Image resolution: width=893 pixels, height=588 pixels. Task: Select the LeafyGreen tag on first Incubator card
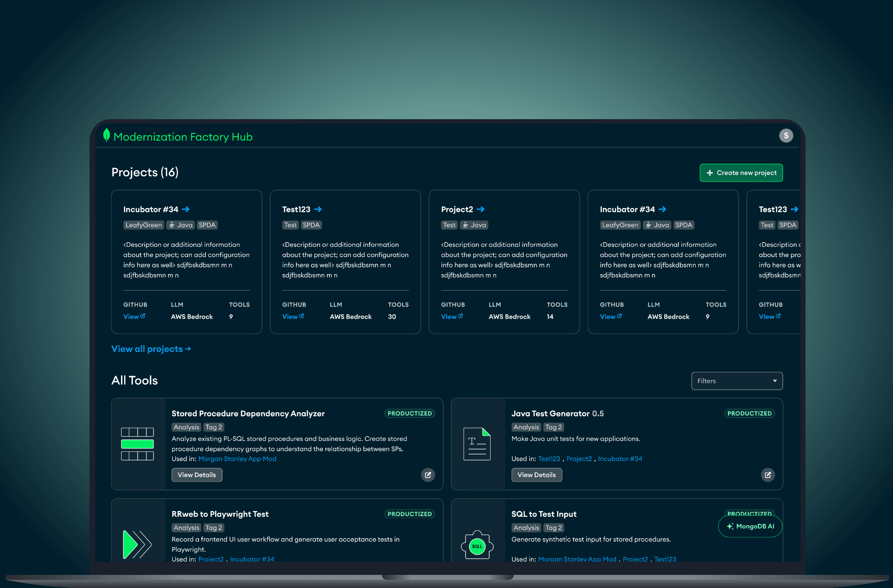(x=143, y=225)
